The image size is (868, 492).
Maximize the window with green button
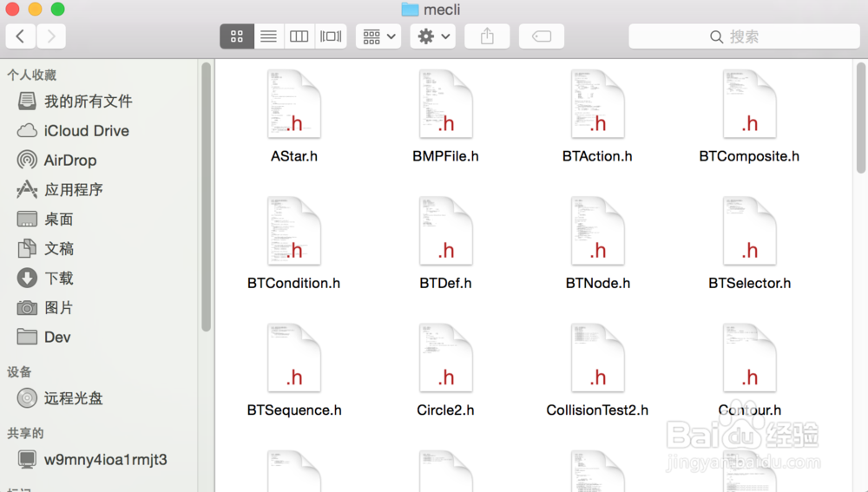coord(57,9)
